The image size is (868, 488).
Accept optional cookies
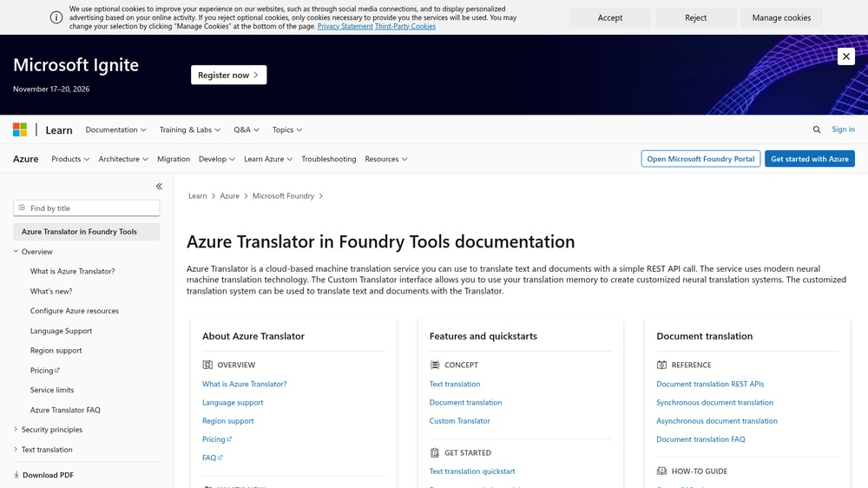point(610,17)
